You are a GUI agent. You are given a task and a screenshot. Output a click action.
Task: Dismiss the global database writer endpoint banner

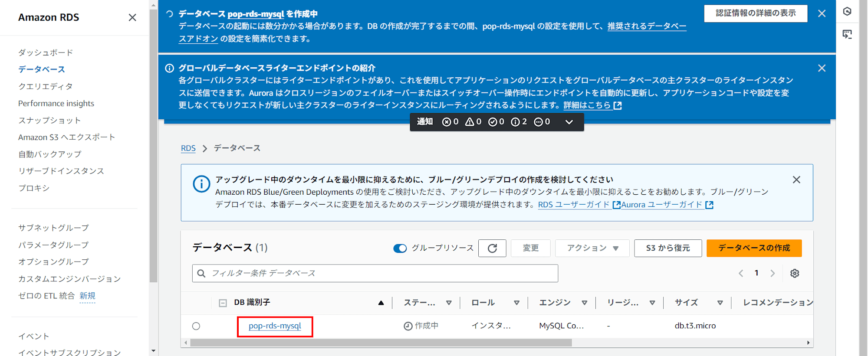822,68
